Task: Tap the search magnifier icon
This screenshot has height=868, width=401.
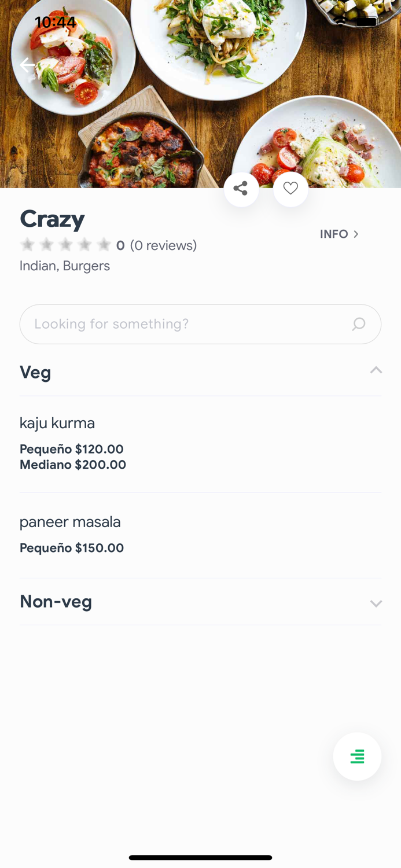Action: 359,325
